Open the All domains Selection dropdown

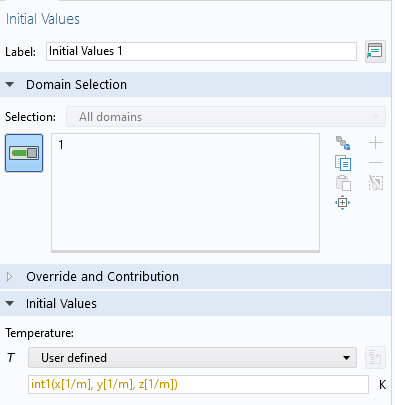tap(226, 117)
